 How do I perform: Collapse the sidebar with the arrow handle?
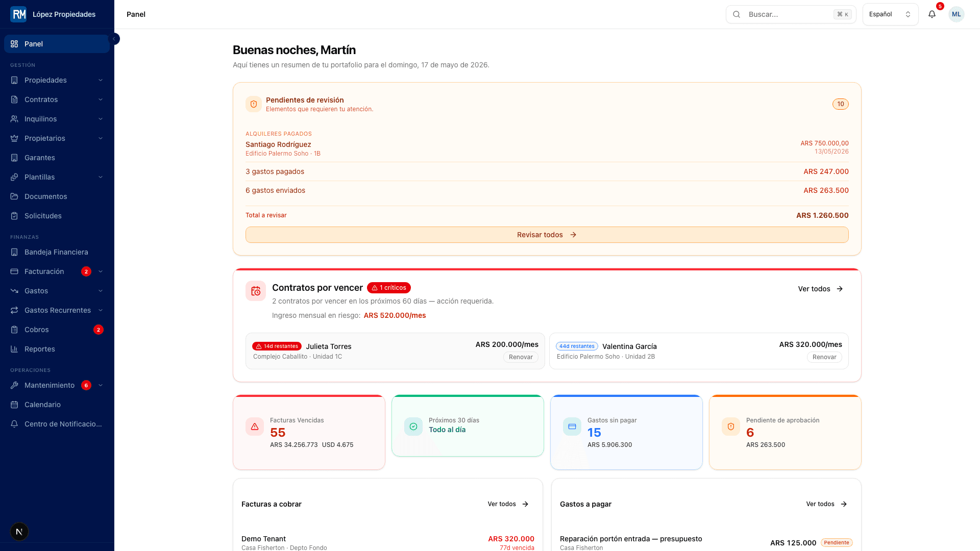coord(115,39)
